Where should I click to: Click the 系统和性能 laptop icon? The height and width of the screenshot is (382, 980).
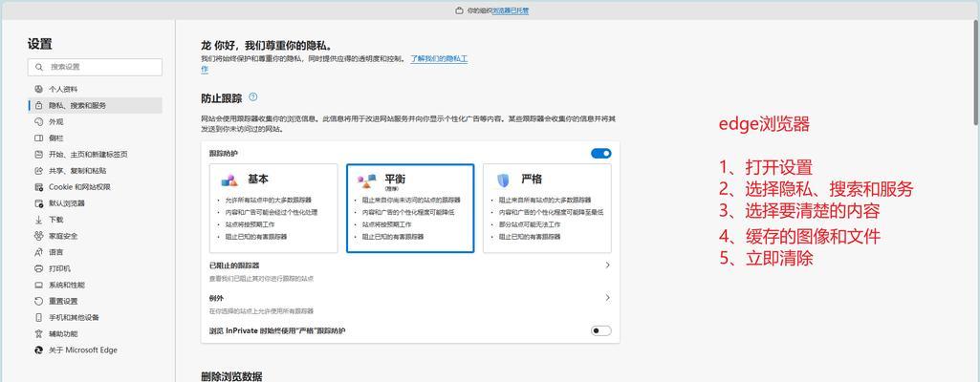click(x=38, y=285)
